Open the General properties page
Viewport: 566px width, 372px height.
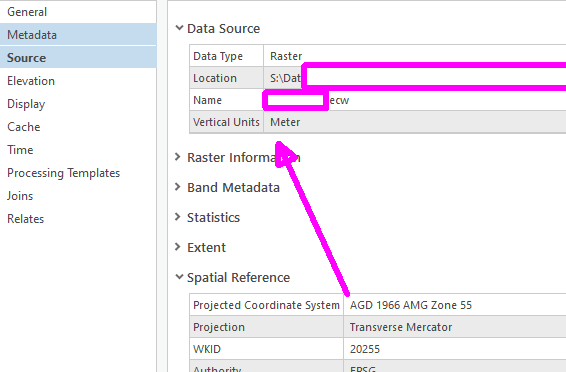27,12
